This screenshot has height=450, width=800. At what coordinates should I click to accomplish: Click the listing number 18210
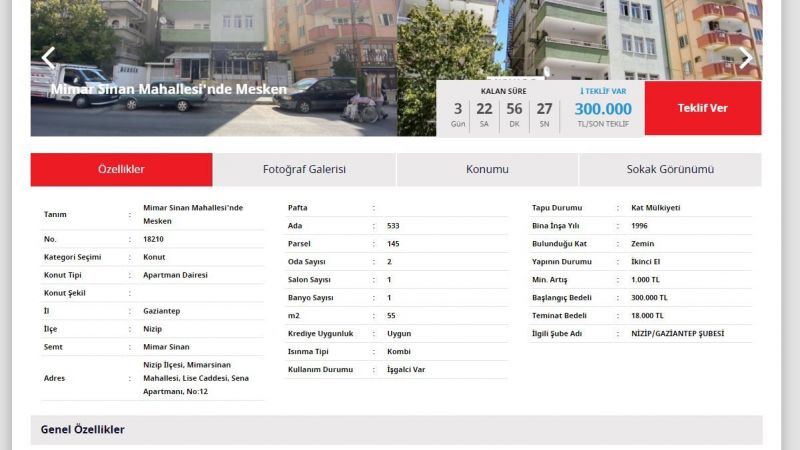point(154,239)
